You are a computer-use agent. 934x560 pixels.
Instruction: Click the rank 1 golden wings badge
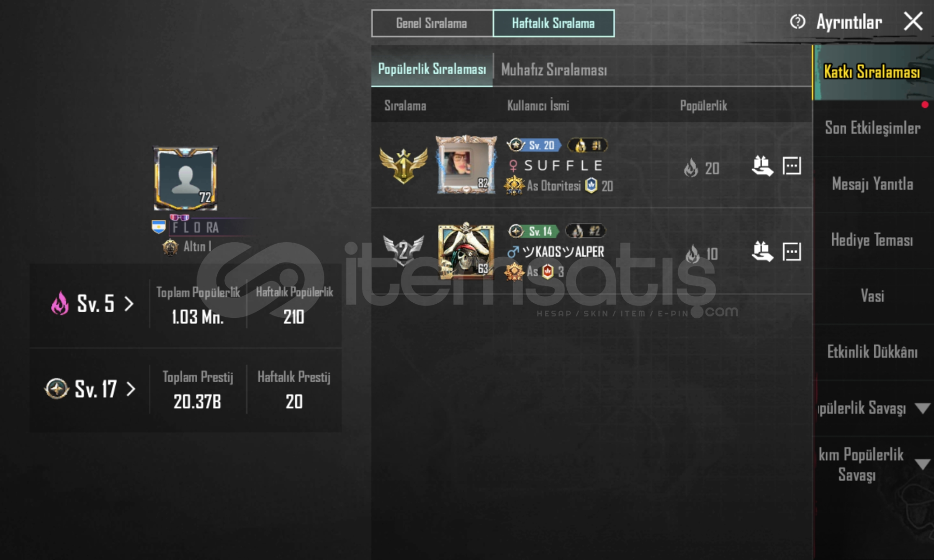[x=403, y=165]
